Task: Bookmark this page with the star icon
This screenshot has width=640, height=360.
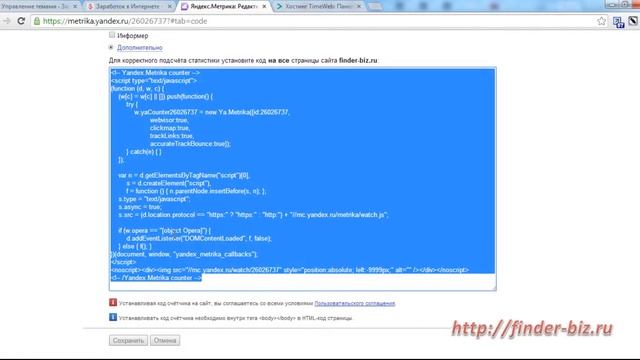Action: 601,21
